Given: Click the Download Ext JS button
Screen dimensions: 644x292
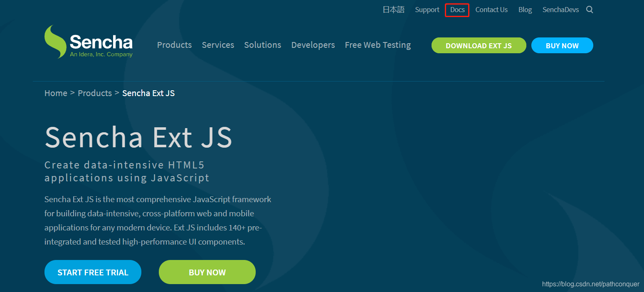Looking at the screenshot, I should (479, 45).
